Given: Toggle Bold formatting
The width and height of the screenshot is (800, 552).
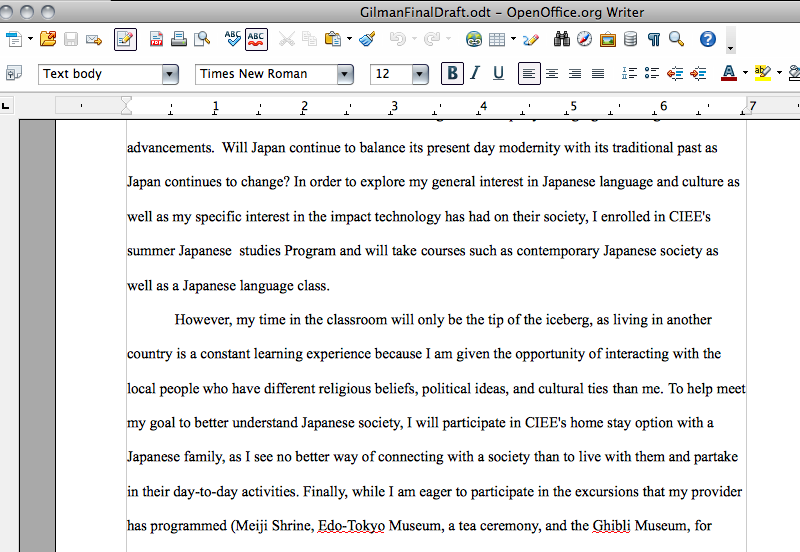Looking at the screenshot, I should coord(452,73).
